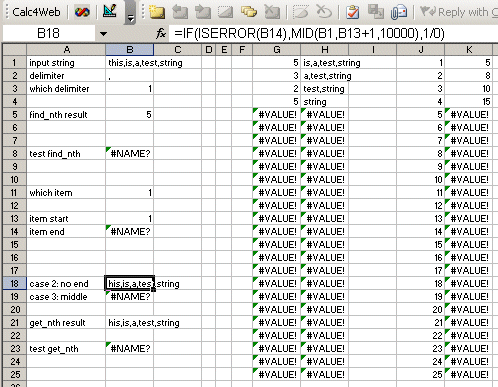Screen dimensions: 498x387
Task: Click the Update File icon
Action: pyautogui.click(x=376, y=12)
